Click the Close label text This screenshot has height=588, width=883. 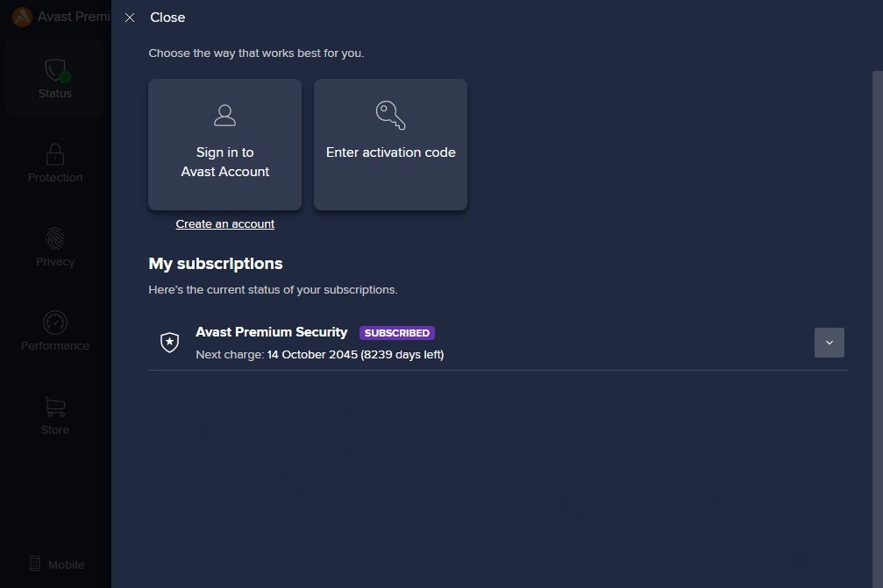coord(167,18)
